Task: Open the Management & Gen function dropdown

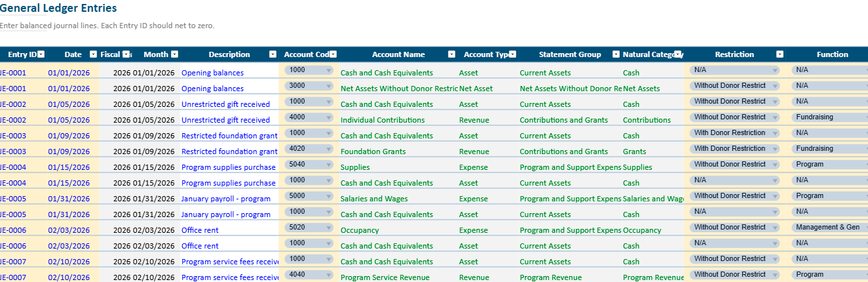Action: tap(829, 228)
